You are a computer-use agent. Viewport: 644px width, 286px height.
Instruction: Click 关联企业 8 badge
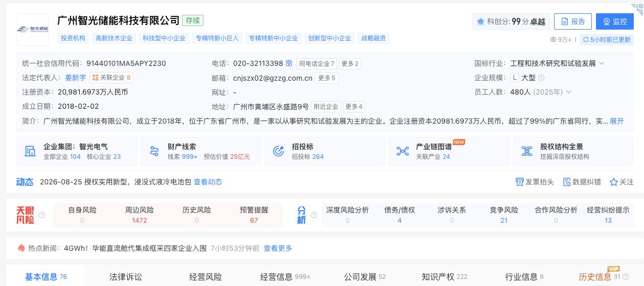pos(111,78)
